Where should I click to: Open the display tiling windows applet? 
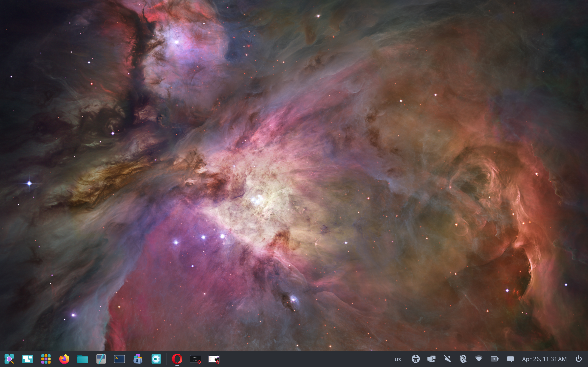click(x=431, y=359)
